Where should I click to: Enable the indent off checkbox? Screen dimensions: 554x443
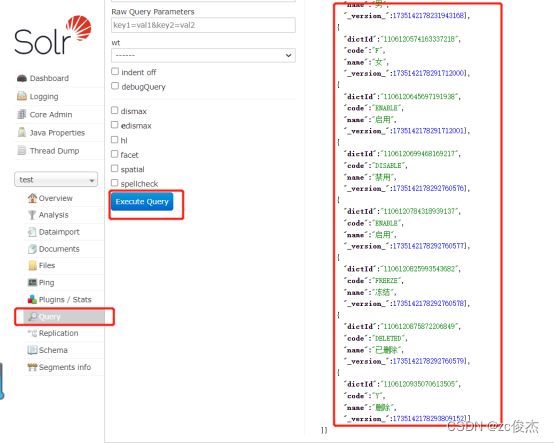115,72
